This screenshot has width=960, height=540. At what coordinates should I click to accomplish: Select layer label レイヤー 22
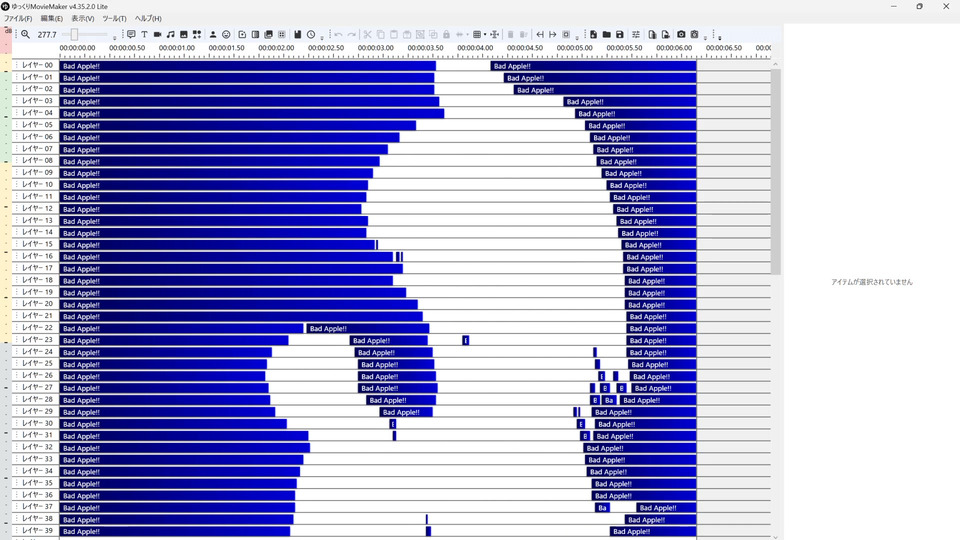point(37,328)
